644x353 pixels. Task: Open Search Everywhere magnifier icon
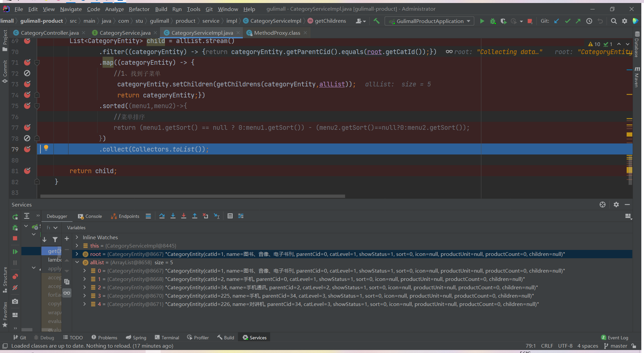(614, 21)
